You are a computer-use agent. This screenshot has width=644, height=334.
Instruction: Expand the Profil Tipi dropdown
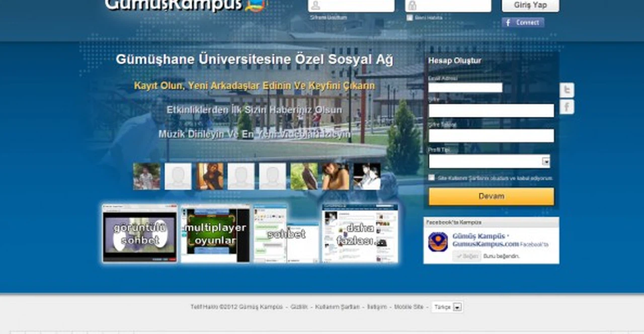click(x=545, y=161)
